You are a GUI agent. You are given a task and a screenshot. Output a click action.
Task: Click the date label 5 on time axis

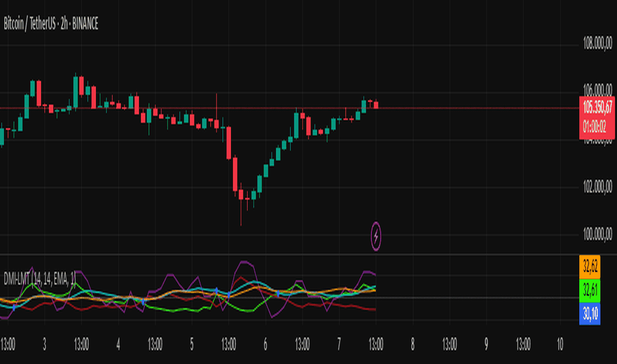191,344
